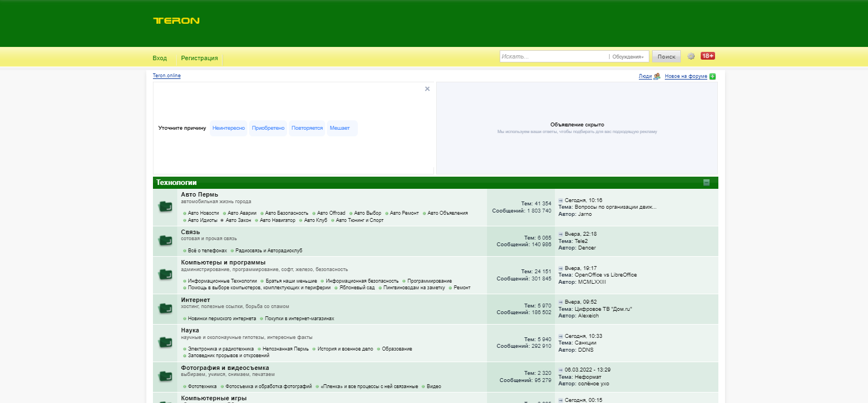Viewport: 868px width, 403px height.
Task: Open Авто Новости subforum
Action: [203, 213]
